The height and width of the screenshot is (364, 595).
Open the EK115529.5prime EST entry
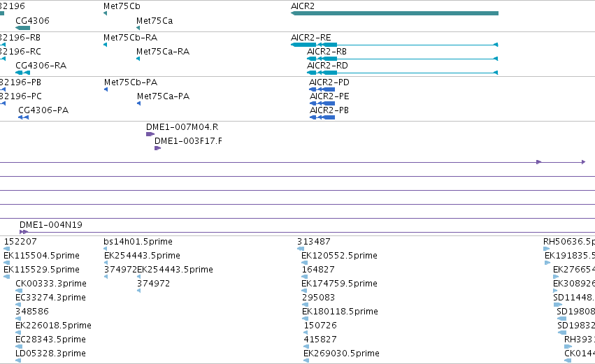pyautogui.click(x=41, y=270)
